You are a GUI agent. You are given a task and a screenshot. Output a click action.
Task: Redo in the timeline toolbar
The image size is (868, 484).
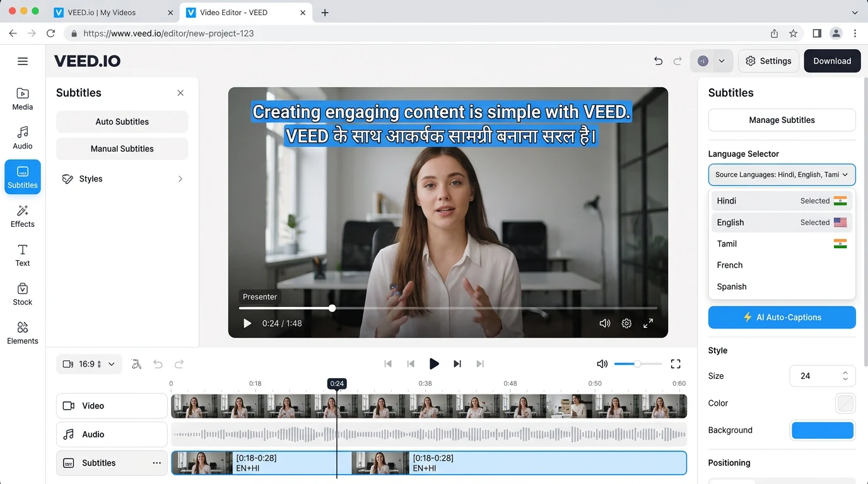pyautogui.click(x=179, y=364)
